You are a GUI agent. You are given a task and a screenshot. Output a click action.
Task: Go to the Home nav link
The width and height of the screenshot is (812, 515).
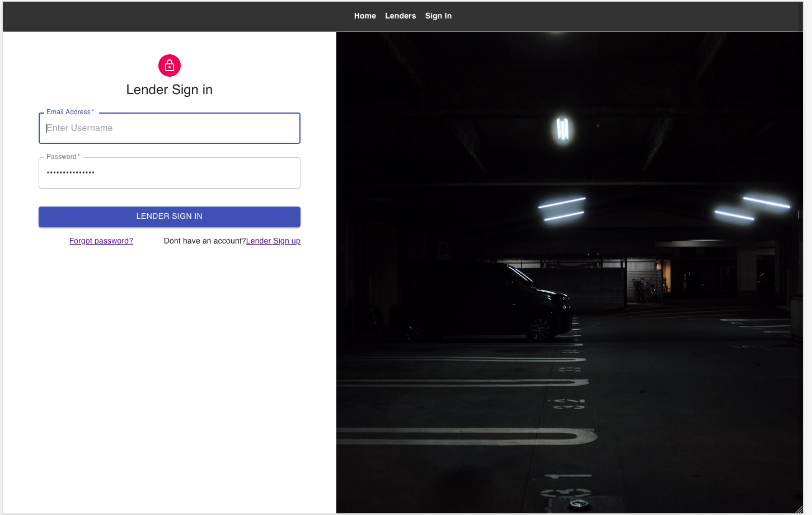(365, 16)
